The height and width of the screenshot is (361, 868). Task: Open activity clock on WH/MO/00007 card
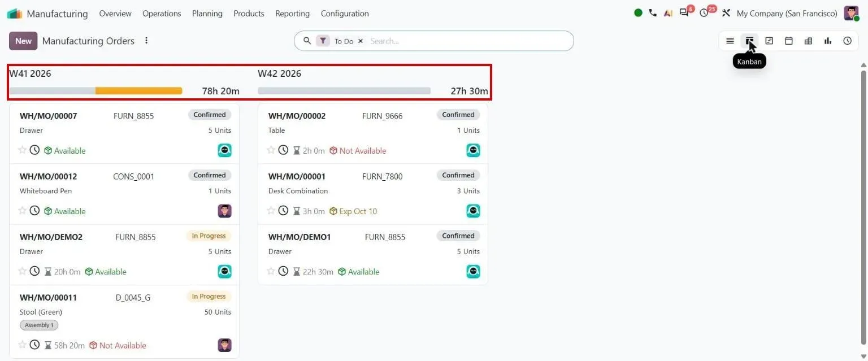coord(34,150)
